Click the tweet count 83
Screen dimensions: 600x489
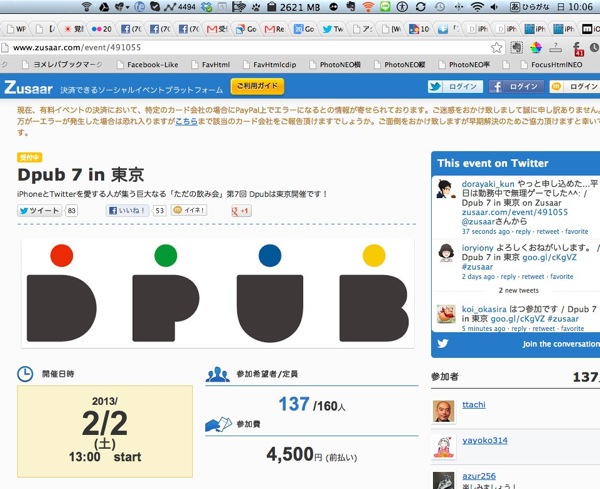(x=72, y=210)
